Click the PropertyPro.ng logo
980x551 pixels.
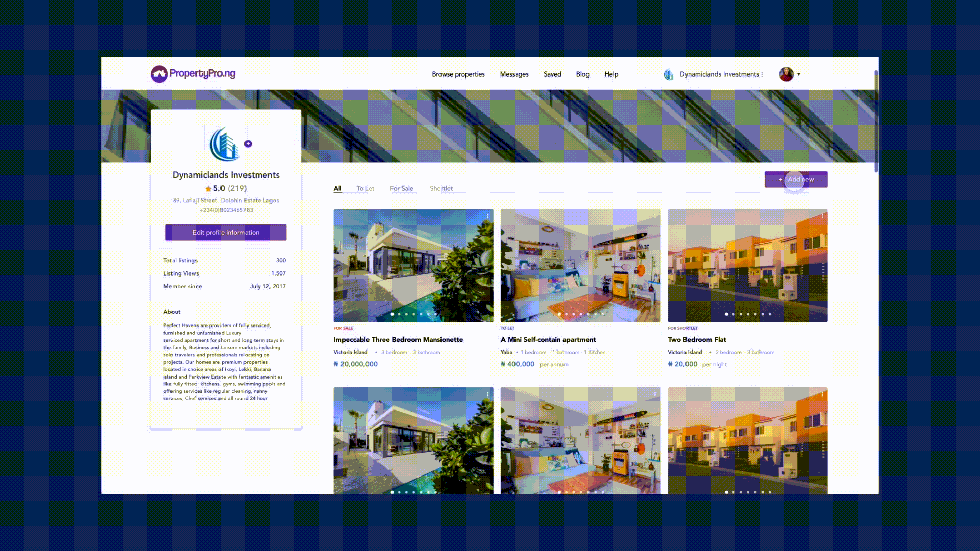[x=193, y=74]
